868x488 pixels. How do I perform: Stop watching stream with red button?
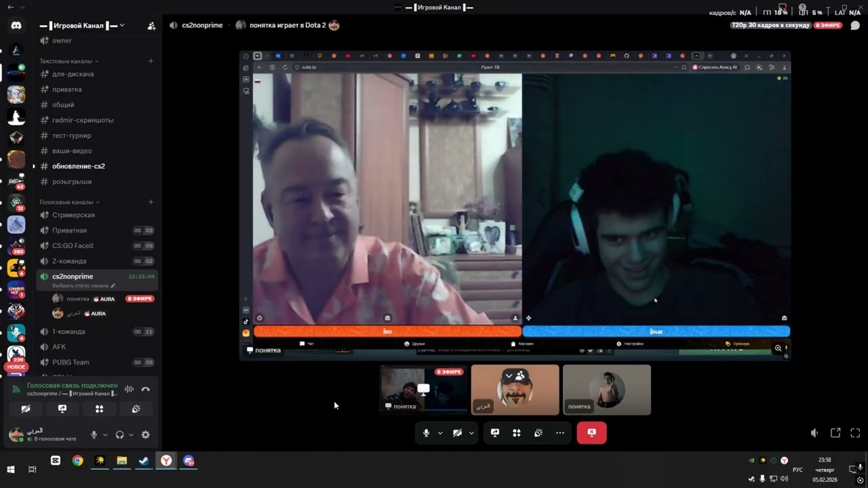[591, 433]
